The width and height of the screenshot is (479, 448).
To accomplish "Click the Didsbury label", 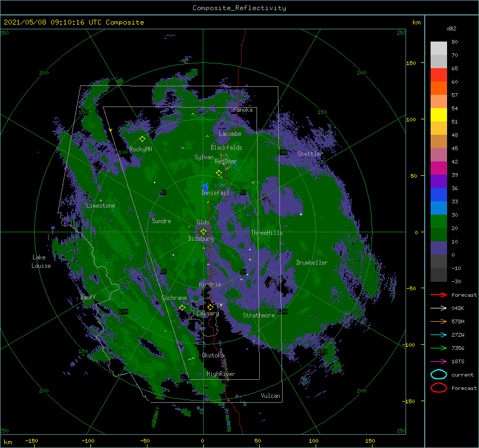I will pyautogui.click(x=201, y=239).
